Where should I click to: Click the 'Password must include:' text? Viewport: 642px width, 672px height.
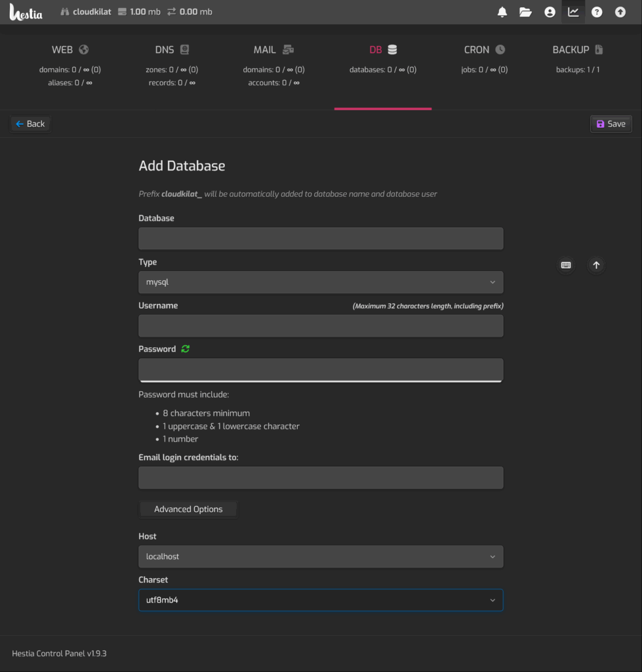click(184, 394)
